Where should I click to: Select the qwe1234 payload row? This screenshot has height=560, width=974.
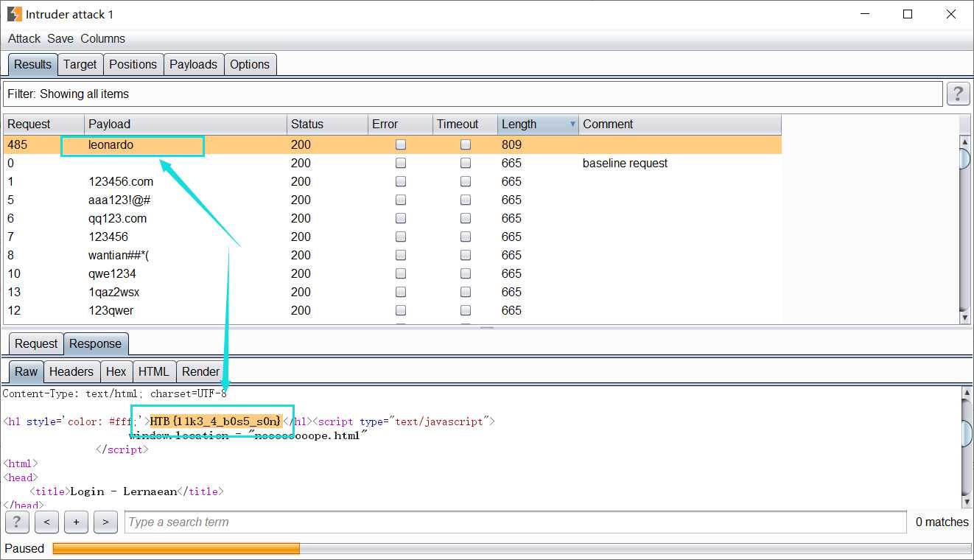tap(392, 273)
